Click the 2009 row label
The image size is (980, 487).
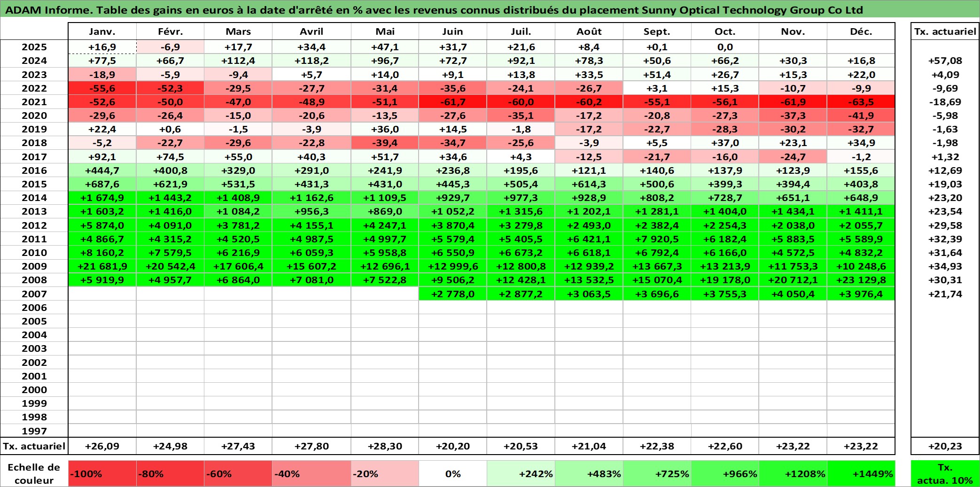point(34,266)
